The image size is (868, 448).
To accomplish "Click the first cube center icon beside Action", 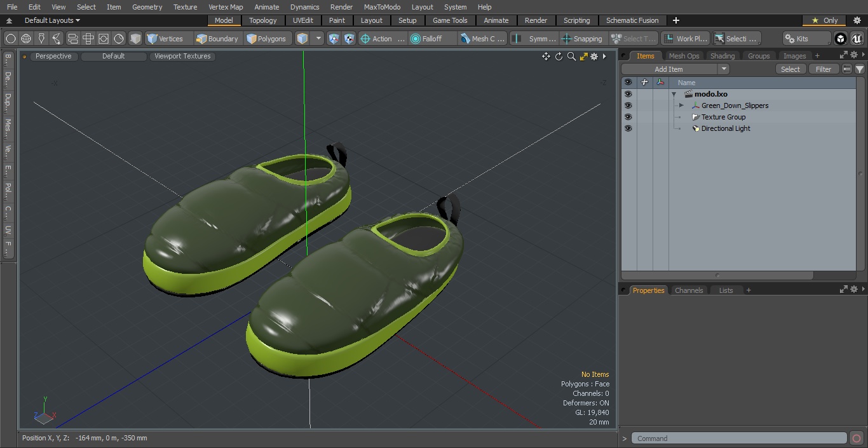I will click(334, 39).
